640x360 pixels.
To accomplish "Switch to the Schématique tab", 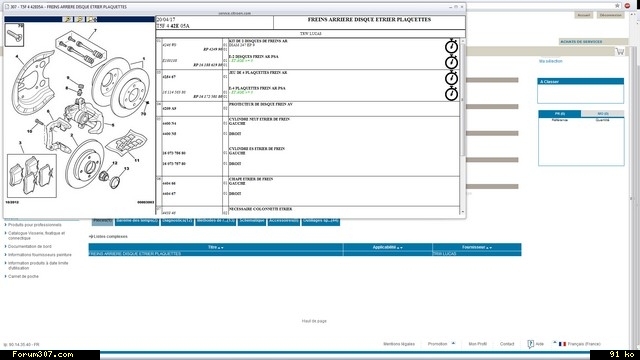I will (252, 221).
